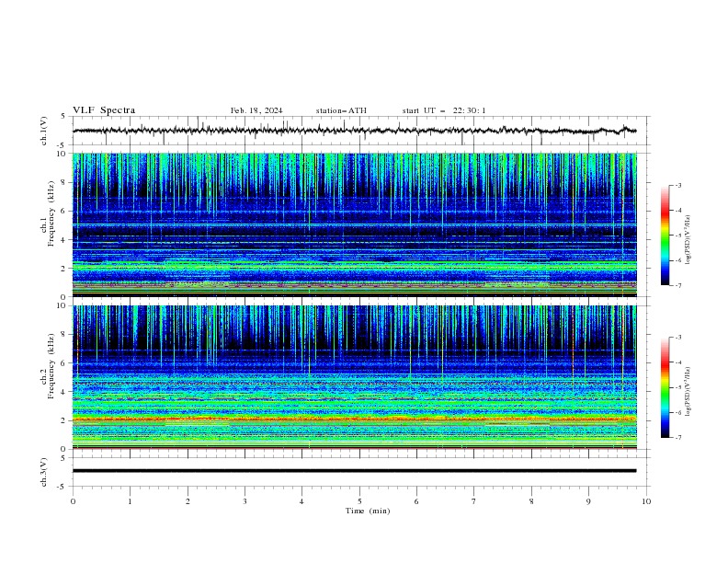The image size is (728, 563).
Task: Click the ch.1 "Frequency (kHz)" axis label
Action: (x=51, y=213)
